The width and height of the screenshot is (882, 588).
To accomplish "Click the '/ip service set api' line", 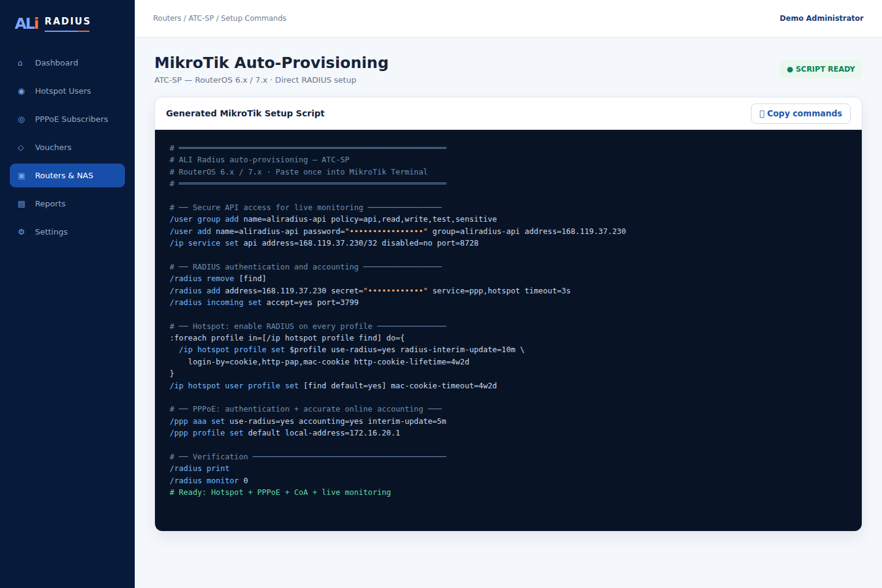I will point(324,243).
